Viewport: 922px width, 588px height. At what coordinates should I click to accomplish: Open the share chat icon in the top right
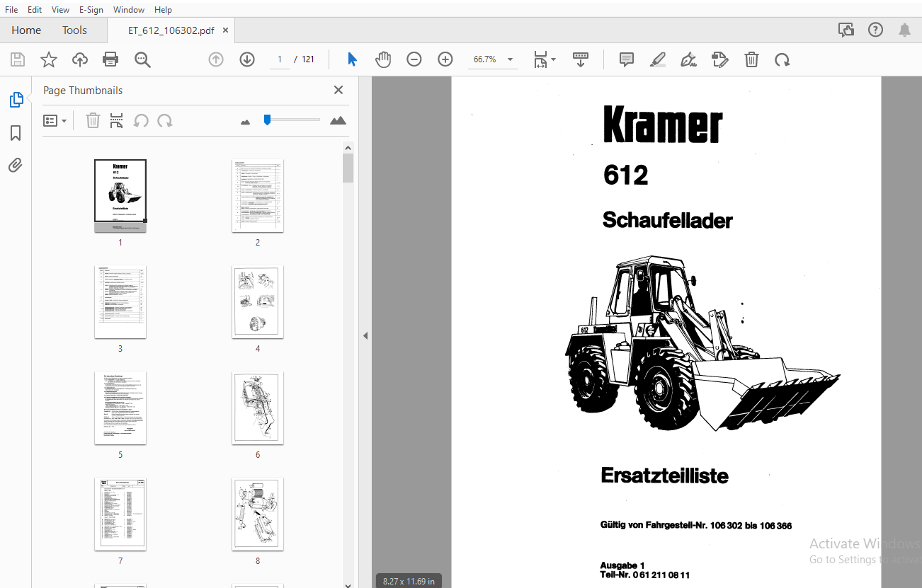point(846,30)
